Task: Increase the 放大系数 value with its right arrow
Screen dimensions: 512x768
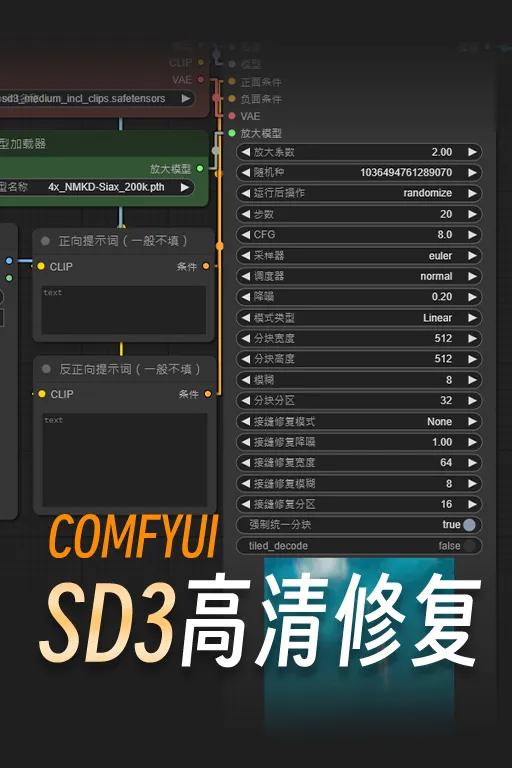Action: [x=472, y=152]
